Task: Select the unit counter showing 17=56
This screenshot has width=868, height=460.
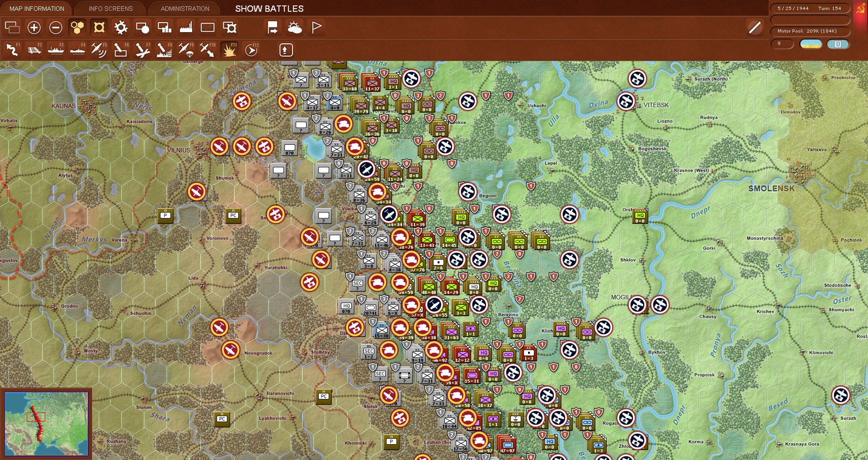Action: point(461,443)
